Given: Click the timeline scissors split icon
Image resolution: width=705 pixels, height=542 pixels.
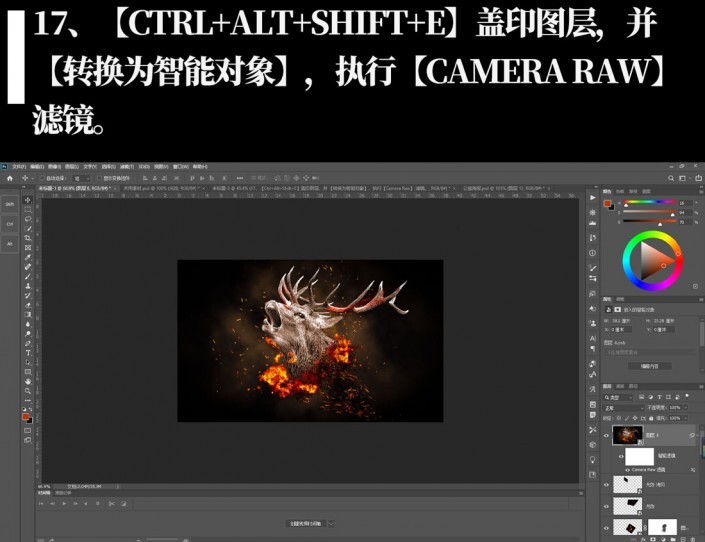Looking at the screenshot, I should [112, 504].
